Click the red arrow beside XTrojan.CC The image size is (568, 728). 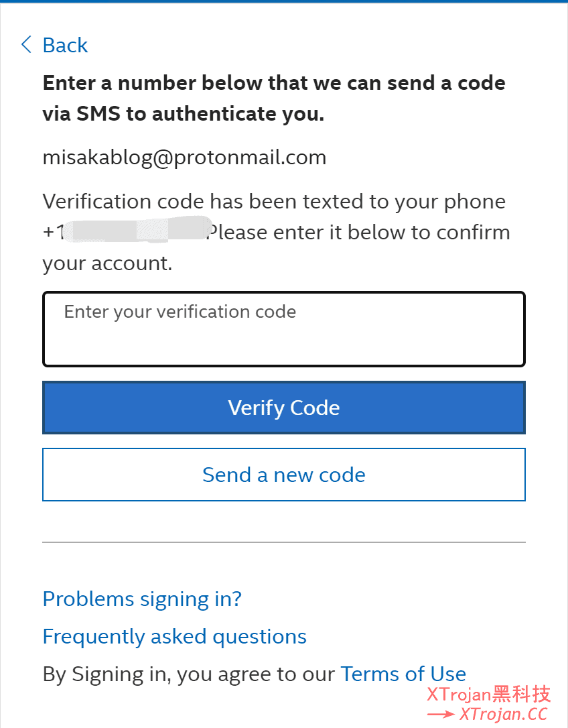440,714
